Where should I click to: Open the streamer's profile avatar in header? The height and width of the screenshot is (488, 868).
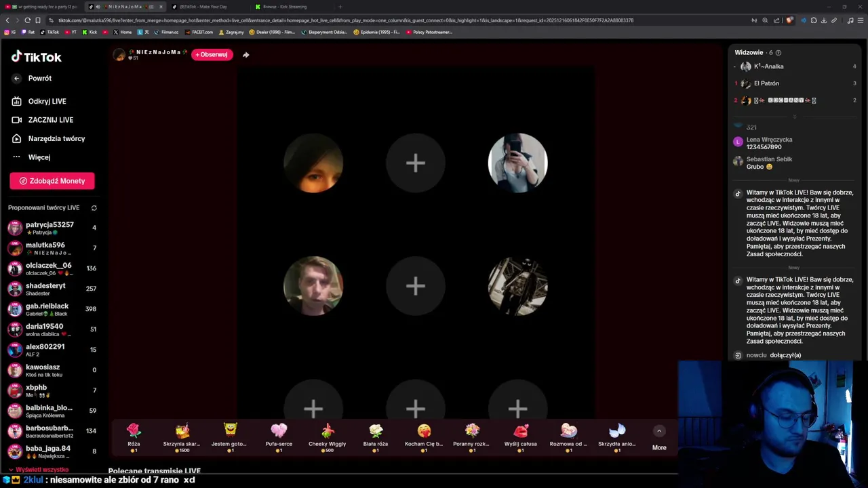click(x=119, y=55)
